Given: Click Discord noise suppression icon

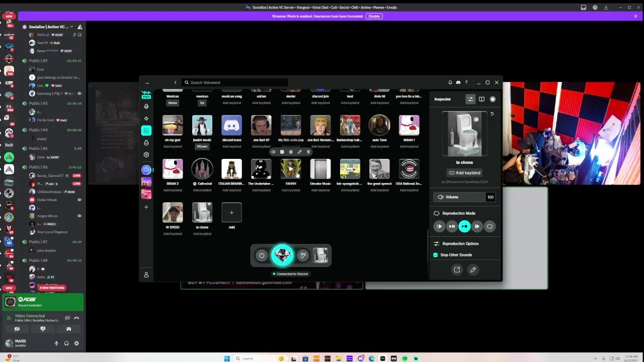Looking at the screenshot, I should (x=67, y=318).
